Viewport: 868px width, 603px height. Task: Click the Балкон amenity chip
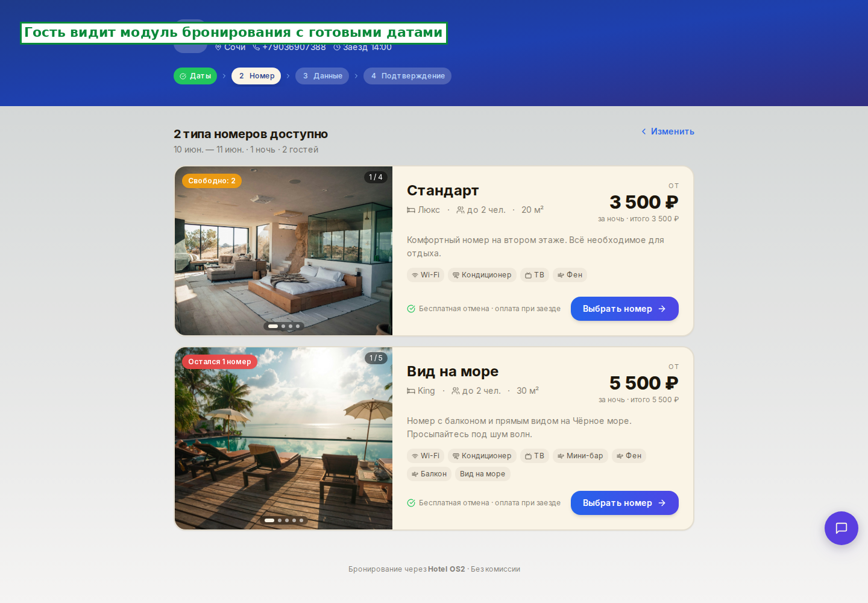pos(429,474)
